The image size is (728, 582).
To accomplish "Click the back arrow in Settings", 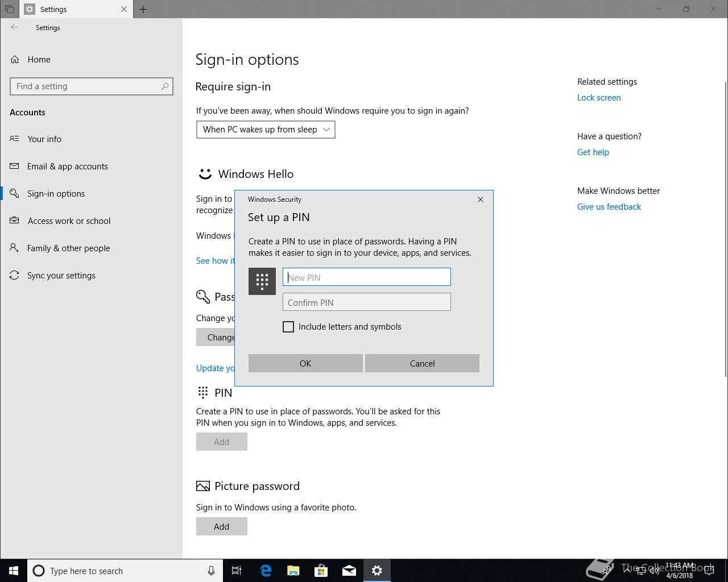I will 14,27.
